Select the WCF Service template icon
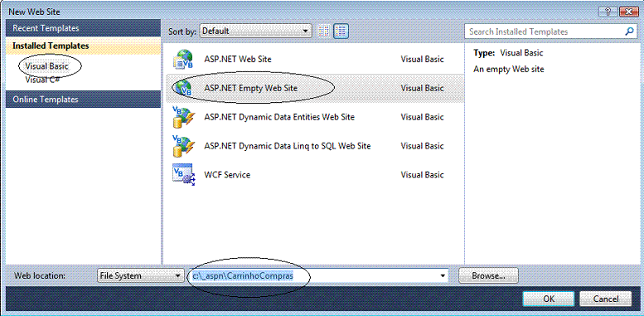The image size is (644, 316). pyautogui.click(x=184, y=175)
